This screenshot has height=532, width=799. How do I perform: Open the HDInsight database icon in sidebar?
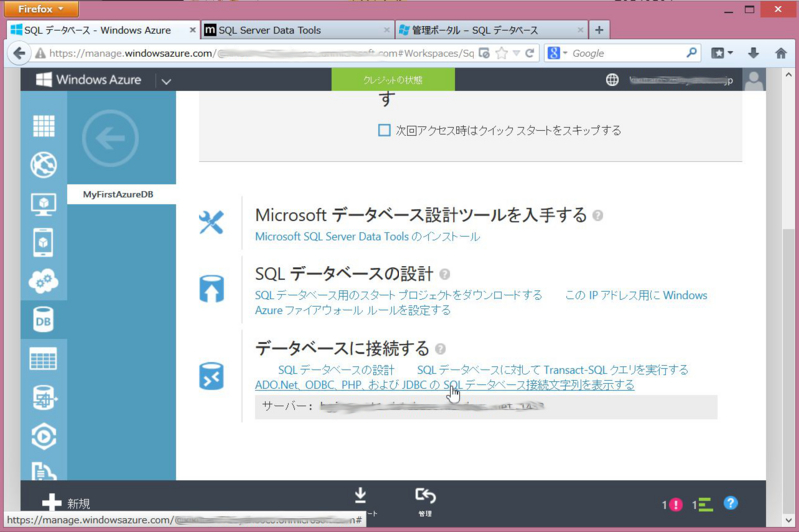point(44,398)
